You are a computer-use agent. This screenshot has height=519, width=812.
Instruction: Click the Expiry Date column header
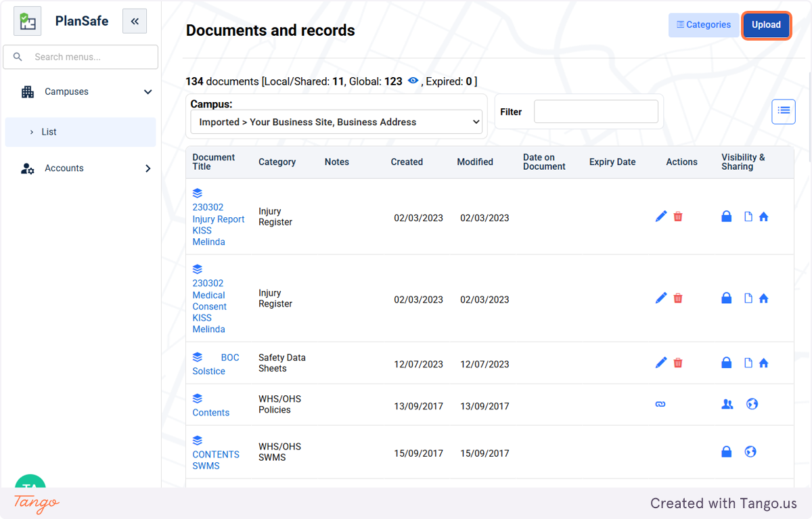coord(612,162)
